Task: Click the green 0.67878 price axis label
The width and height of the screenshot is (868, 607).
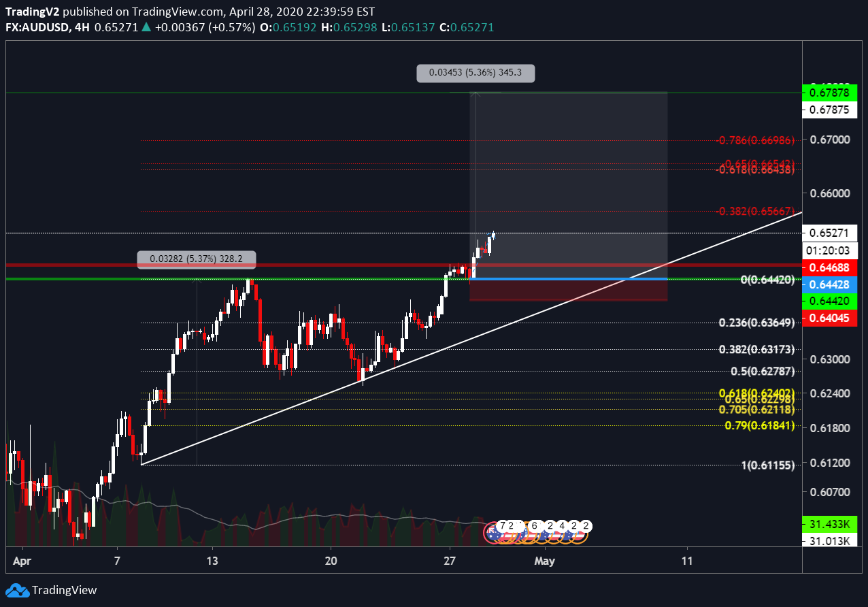Action: (829, 92)
